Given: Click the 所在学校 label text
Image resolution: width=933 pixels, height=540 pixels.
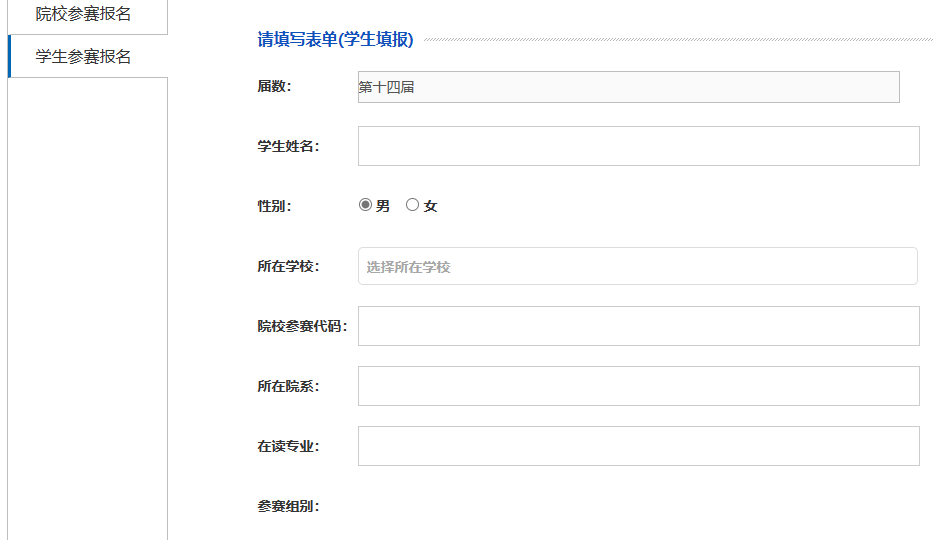Looking at the screenshot, I should [288, 266].
